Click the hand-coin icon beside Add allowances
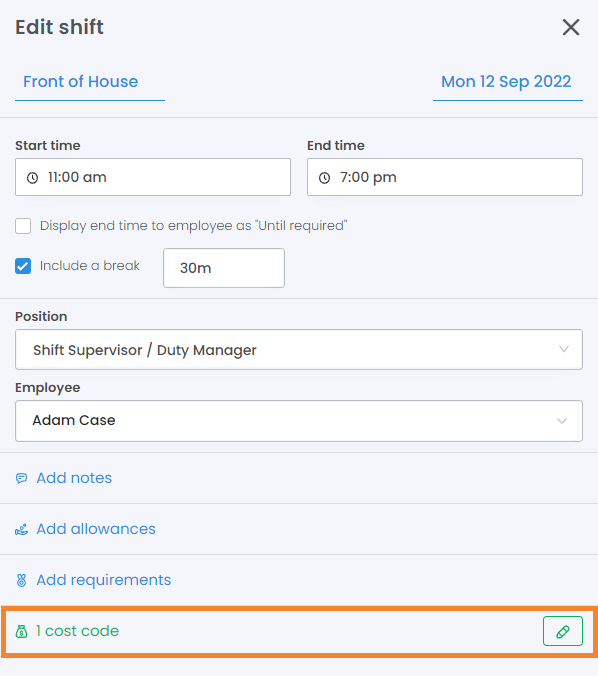Viewport: 598px width, 676px height. point(22,529)
